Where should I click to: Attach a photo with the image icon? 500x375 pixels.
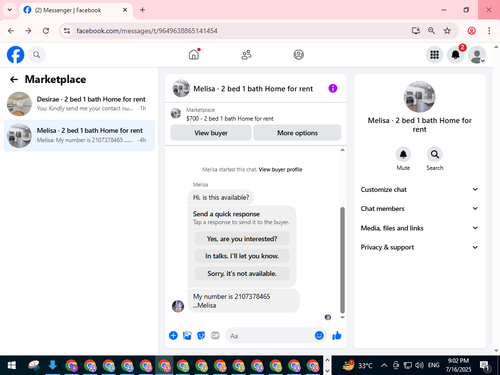(187, 335)
